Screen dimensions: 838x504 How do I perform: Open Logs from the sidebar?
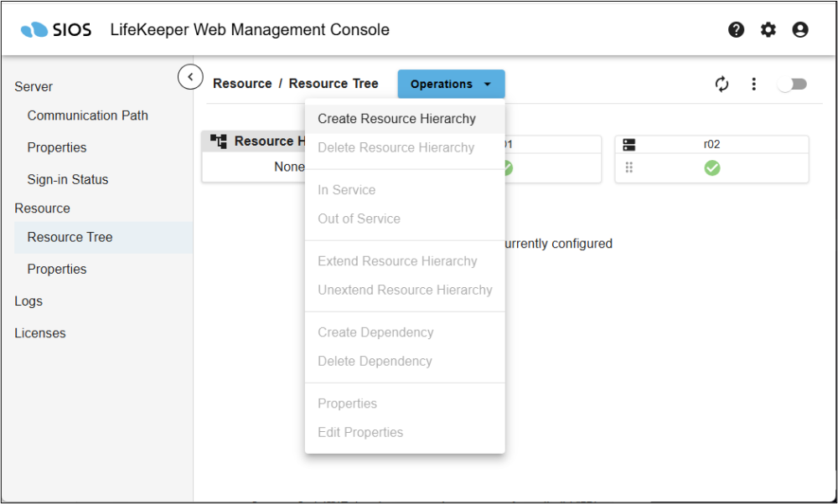point(28,301)
